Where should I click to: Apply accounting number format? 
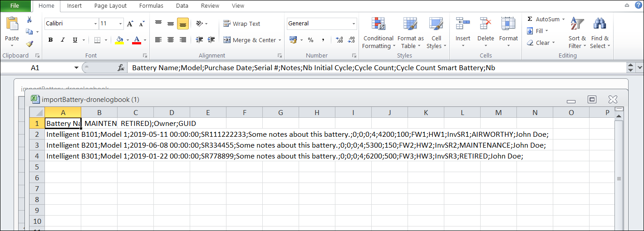point(293,40)
